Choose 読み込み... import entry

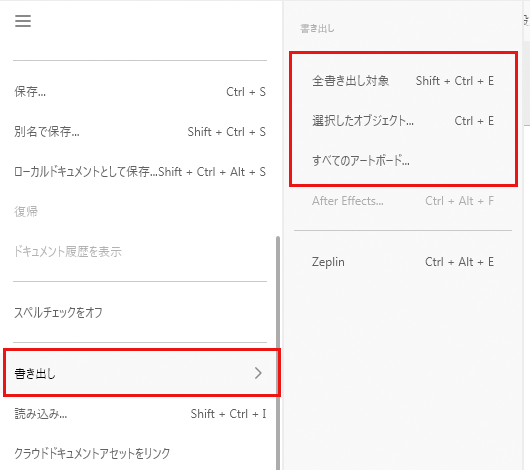[140, 414]
